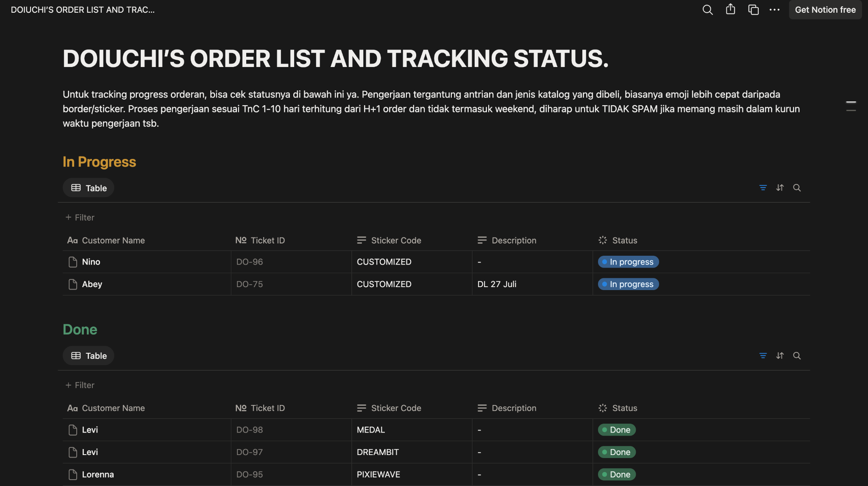Click the DL 27 Juli description cell

(x=532, y=284)
